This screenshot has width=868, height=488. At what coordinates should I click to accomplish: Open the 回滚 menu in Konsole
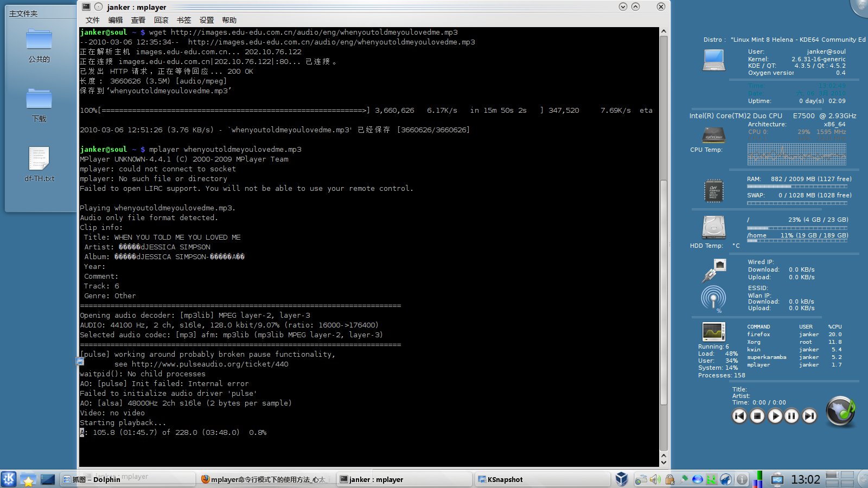tap(161, 20)
